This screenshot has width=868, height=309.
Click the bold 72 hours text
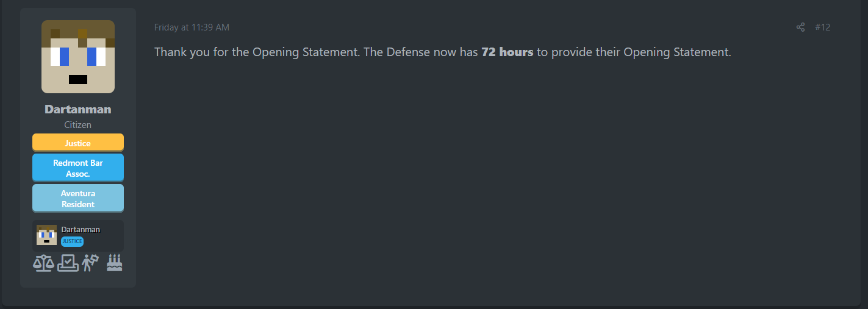click(x=507, y=52)
